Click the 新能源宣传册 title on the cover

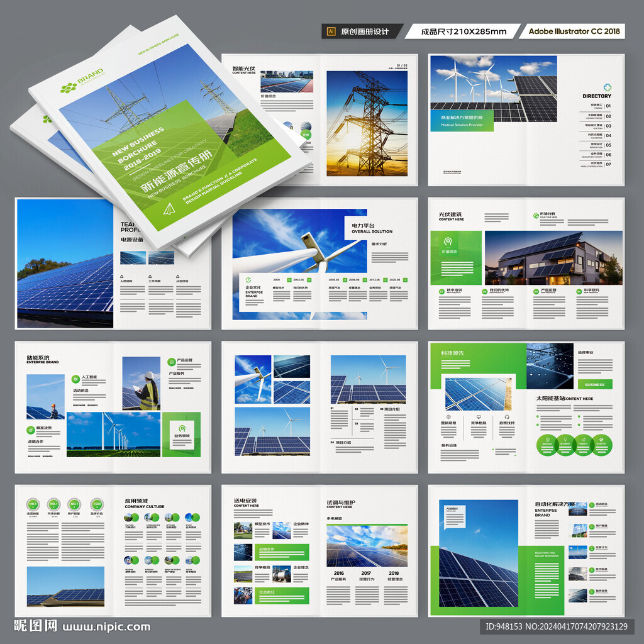point(177,171)
